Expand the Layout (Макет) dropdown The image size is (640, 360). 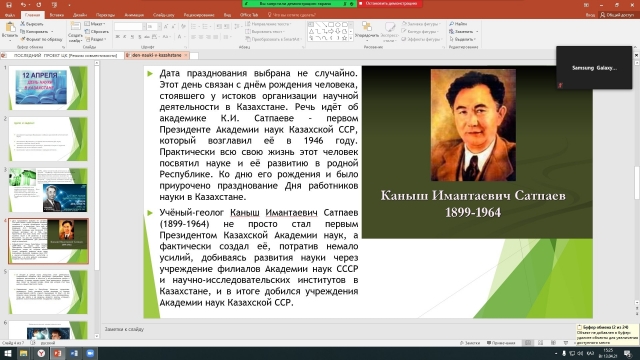(x=95, y=24)
